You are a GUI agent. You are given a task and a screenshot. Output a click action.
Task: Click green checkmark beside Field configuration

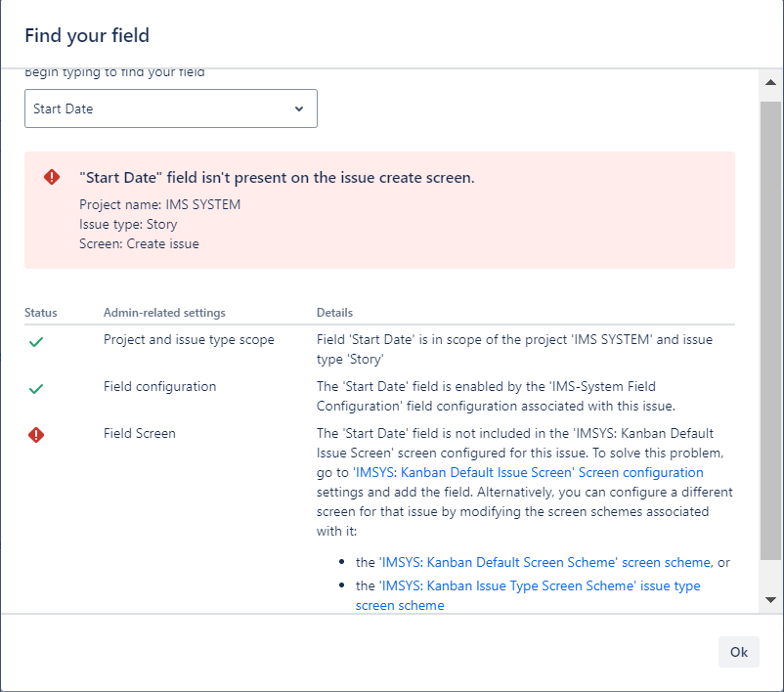click(x=36, y=388)
